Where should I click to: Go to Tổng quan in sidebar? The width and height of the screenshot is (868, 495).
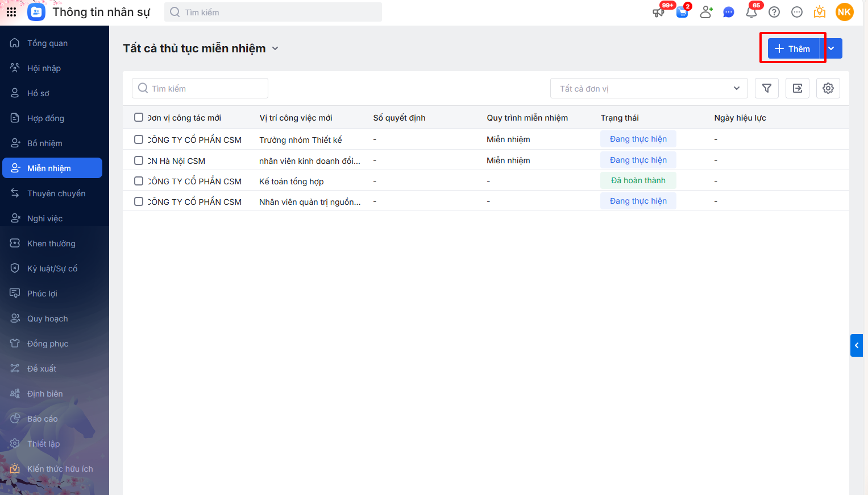click(52, 43)
